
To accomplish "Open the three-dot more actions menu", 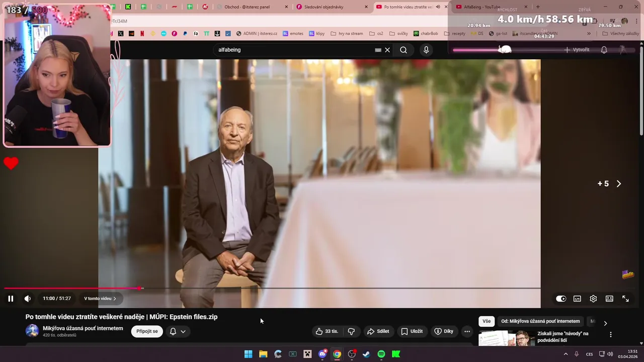I will click(x=467, y=331).
